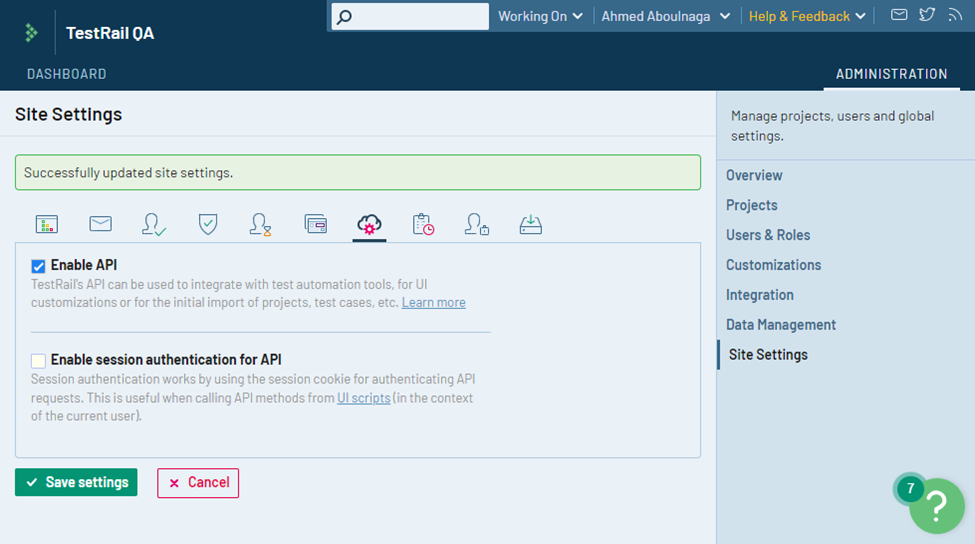Expand the Help & Feedback menu
975x544 pixels.
point(806,16)
